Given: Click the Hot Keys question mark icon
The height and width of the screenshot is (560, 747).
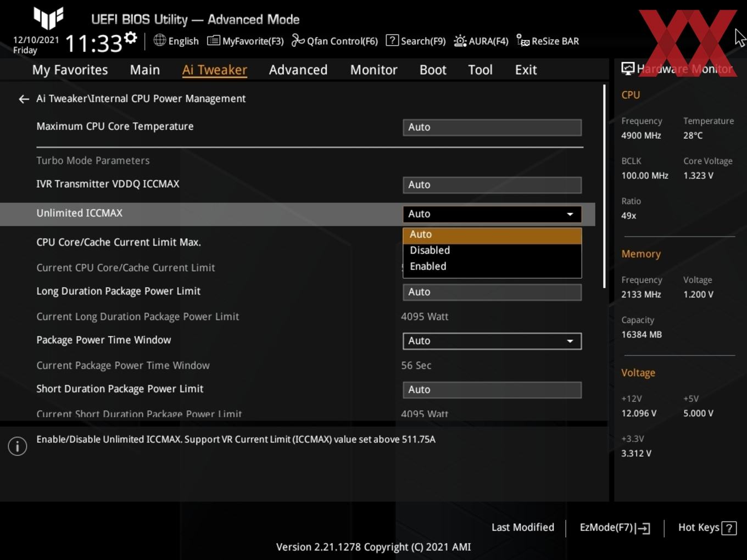Looking at the screenshot, I should tap(729, 528).
